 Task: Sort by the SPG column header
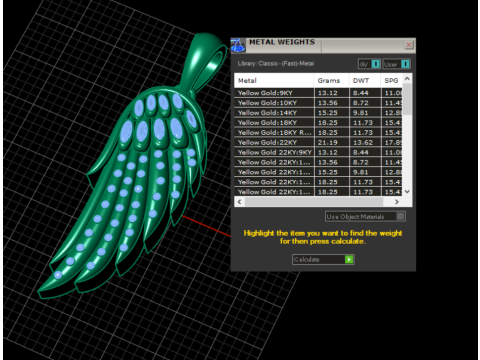(x=392, y=81)
